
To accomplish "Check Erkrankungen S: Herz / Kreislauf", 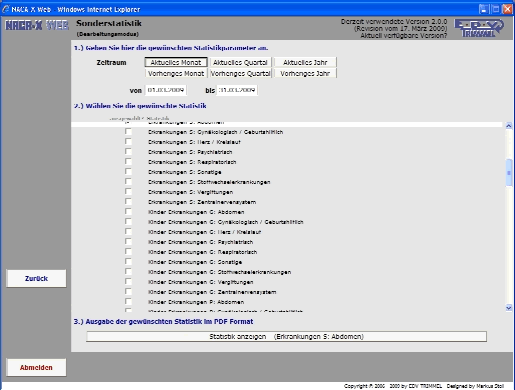I will pos(128,142).
